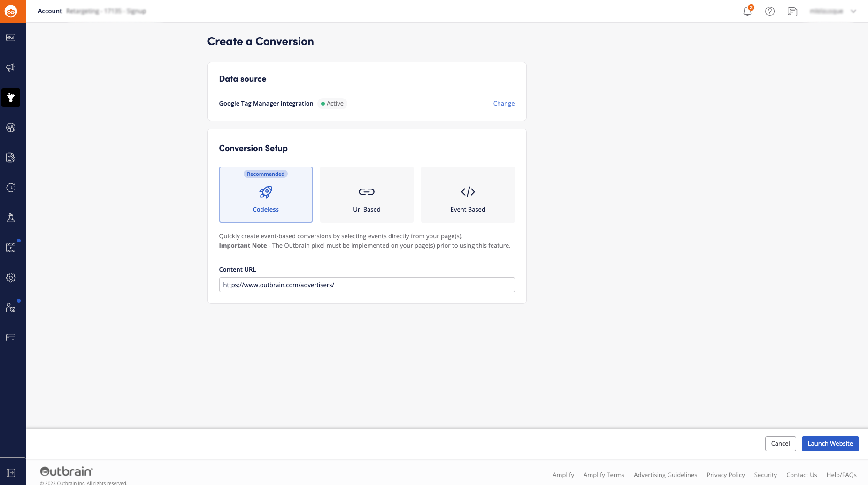Click the Launch Website button
This screenshot has height=485, width=868.
[830, 443]
